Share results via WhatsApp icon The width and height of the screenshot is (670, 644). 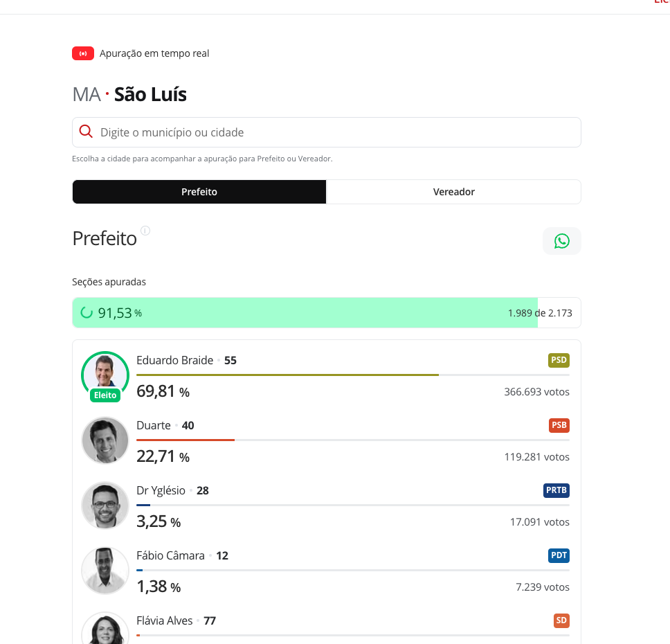pos(561,241)
